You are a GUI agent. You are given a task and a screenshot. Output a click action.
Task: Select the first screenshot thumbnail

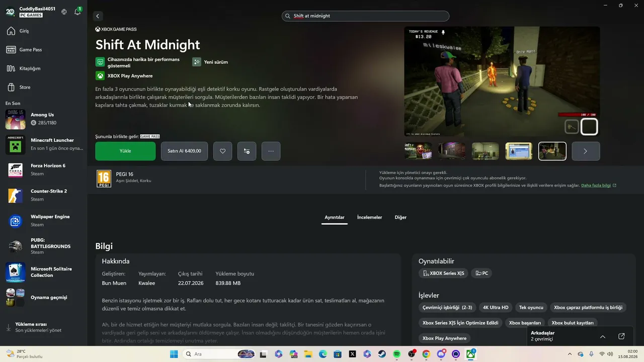pos(418,151)
